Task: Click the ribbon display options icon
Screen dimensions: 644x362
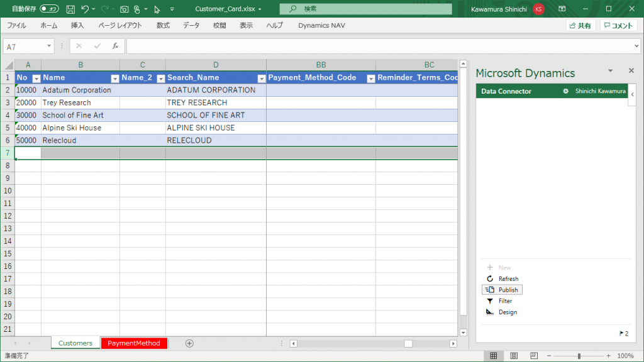Action: point(562,9)
